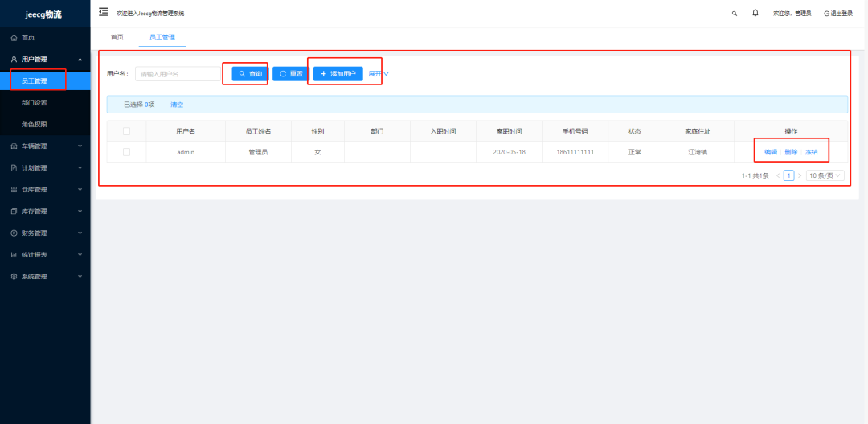Click the 18611111111 phone cell
Image resolution: width=868 pixels, height=424 pixels.
tap(575, 152)
